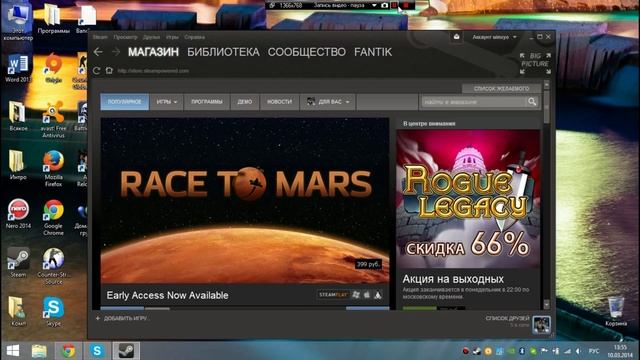The width and height of the screenshot is (640, 360).
Task: Open the Магазин main section
Action: click(x=153, y=52)
